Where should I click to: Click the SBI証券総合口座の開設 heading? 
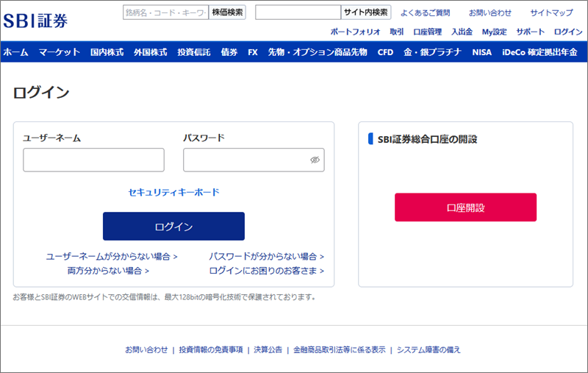[x=427, y=139]
